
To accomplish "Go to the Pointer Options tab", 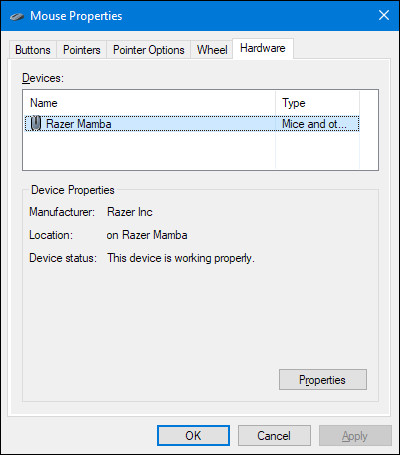I will pos(149,50).
